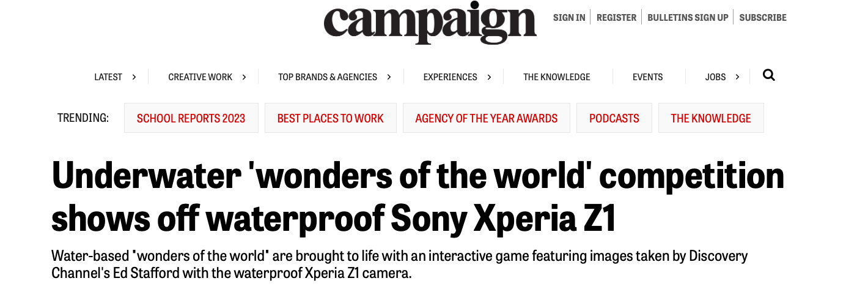868x289 pixels.
Task: Open School Reports 2023 trending button
Action: [x=191, y=118]
